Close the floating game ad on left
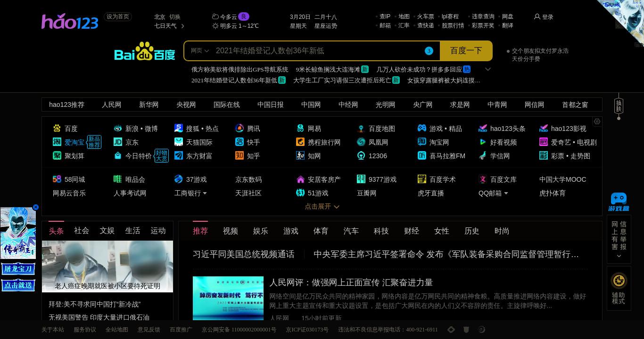Screen dimensions: 644x339 [35, 207]
